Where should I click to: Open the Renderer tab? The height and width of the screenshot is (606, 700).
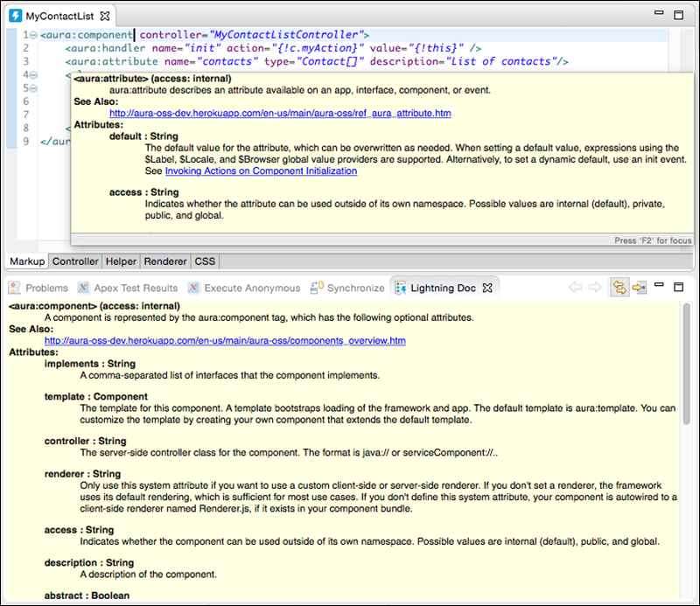click(165, 261)
